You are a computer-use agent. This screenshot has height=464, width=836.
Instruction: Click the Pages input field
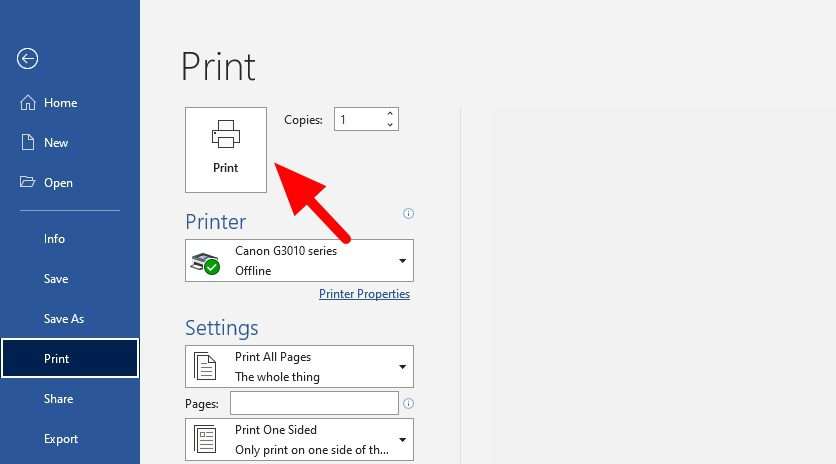pos(314,403)
